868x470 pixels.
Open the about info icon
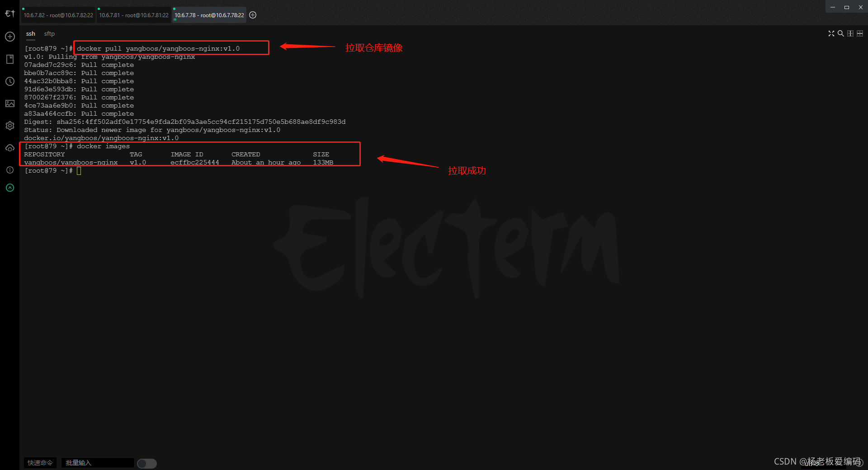coord(10,170)
